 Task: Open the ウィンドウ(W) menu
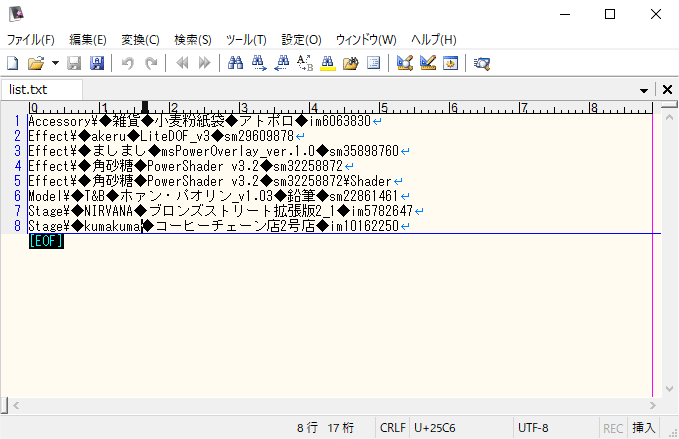click(366, 40)
